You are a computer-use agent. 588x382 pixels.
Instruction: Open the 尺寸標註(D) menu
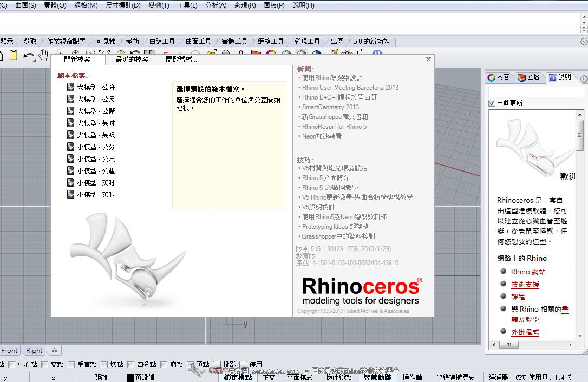pyautogui.click(x=123, y=5)
